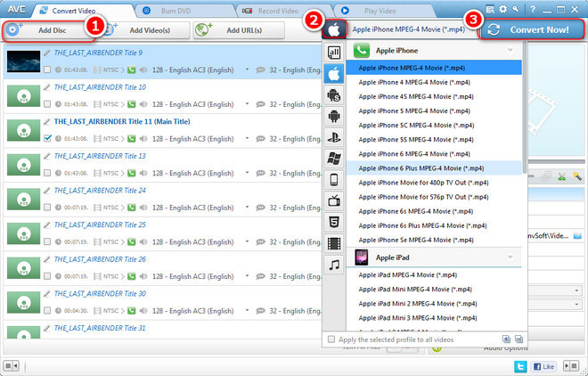
Task: Click the manage profiles icon in dropdown footer
Action: (x=519, y=339)
